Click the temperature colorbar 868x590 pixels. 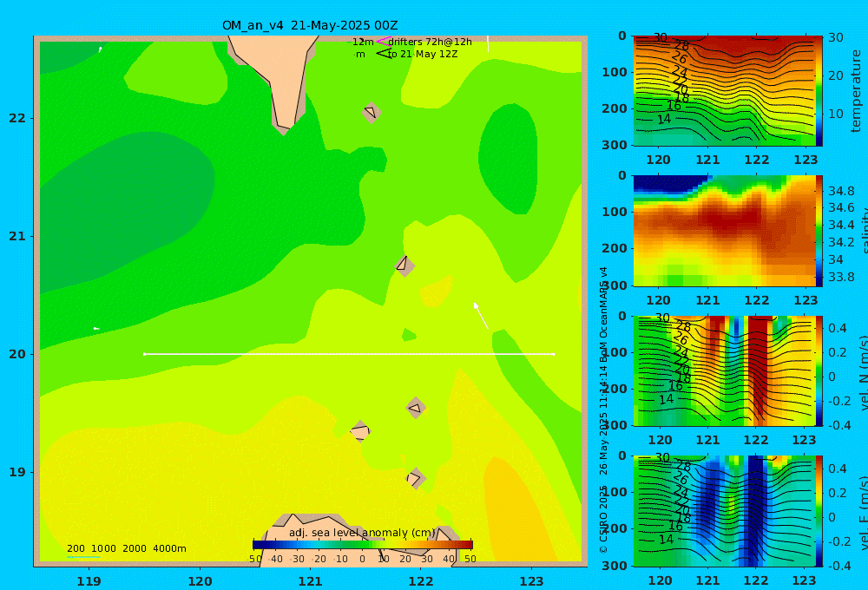pos(819,91)
